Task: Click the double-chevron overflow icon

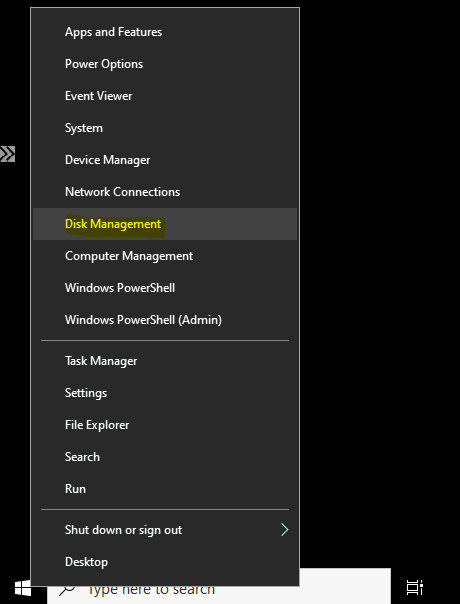Action: (7, 154)
